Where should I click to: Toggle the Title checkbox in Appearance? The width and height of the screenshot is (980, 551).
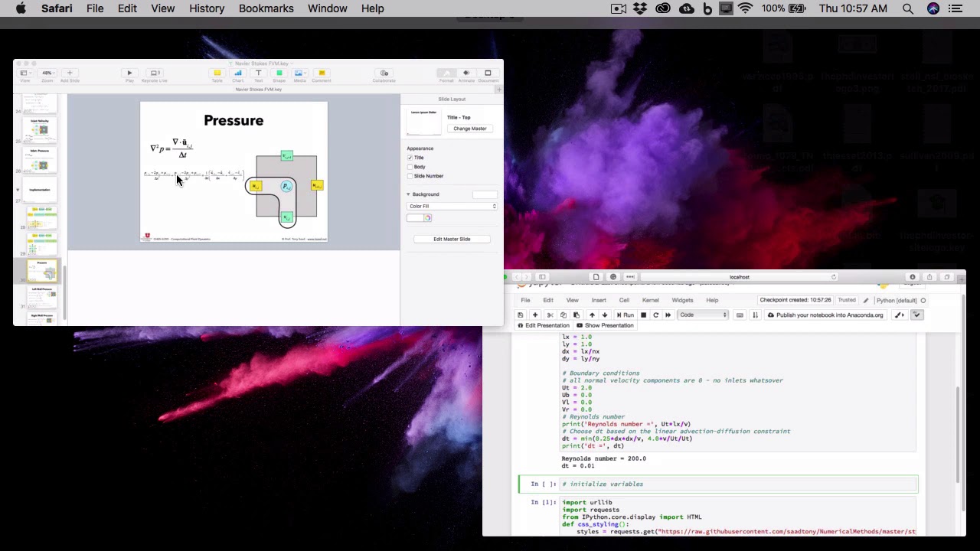[410, 158]
